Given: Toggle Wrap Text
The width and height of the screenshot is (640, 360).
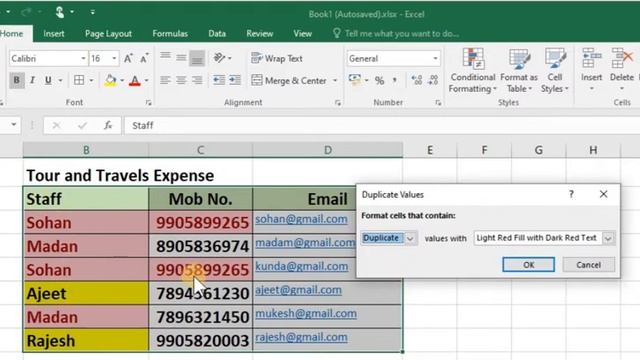Looking at the screenshot, I should (277, 58).
